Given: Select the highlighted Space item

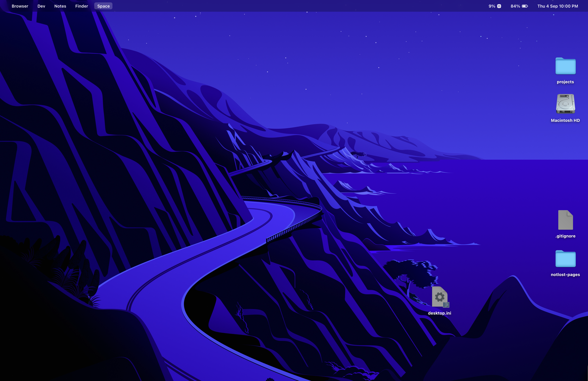Looking at the screenshot, I should click(x=103, y=6).
